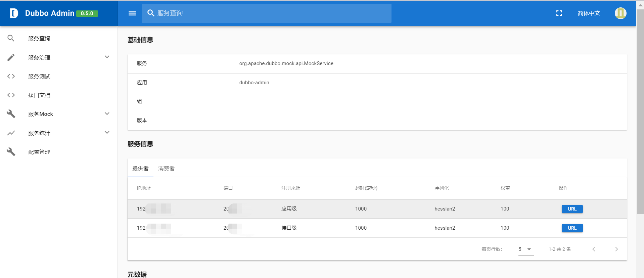Viewport: 644px width, 278px height.
Task: Open 接口文档 in the sidebar
Action: (39, 95)
